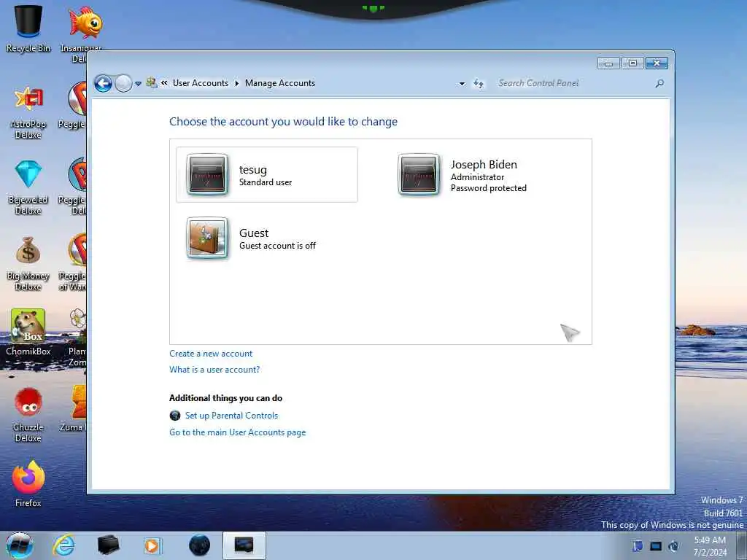Click the refresh button in address bar
Viewport: 747px width, 560px height.
pos(479,84)
